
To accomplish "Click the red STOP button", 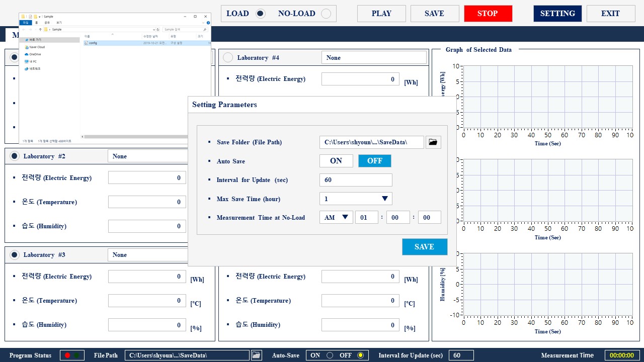I will pyautogui.click(x=488, y=14).
